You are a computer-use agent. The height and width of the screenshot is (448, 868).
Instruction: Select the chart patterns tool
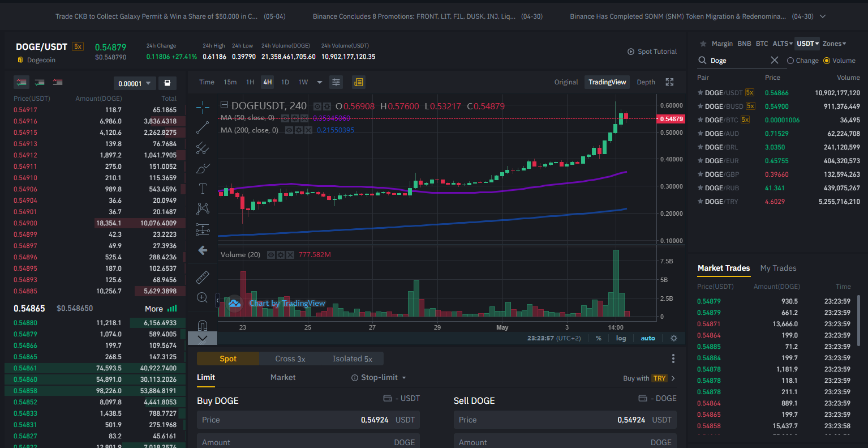[203, 209]
